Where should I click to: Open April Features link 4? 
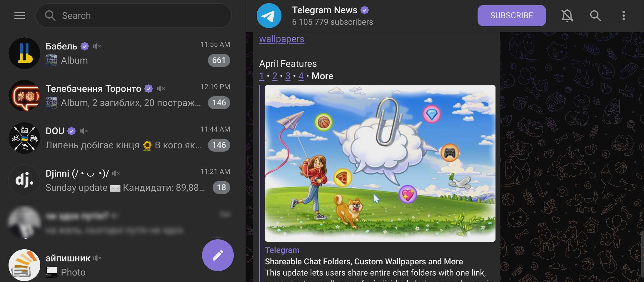(x=301, y=76)
